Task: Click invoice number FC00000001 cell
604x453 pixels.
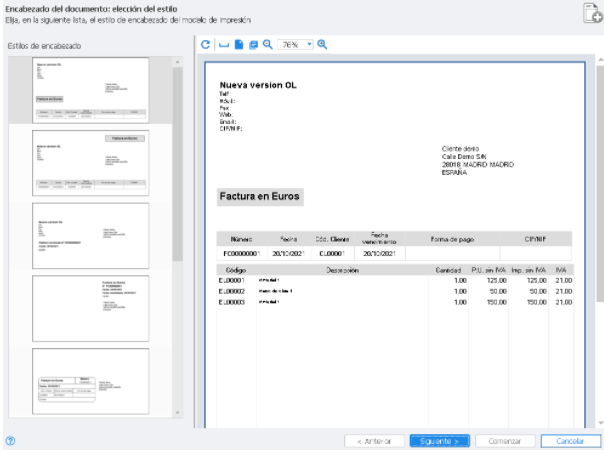Action: click(242, 253)
